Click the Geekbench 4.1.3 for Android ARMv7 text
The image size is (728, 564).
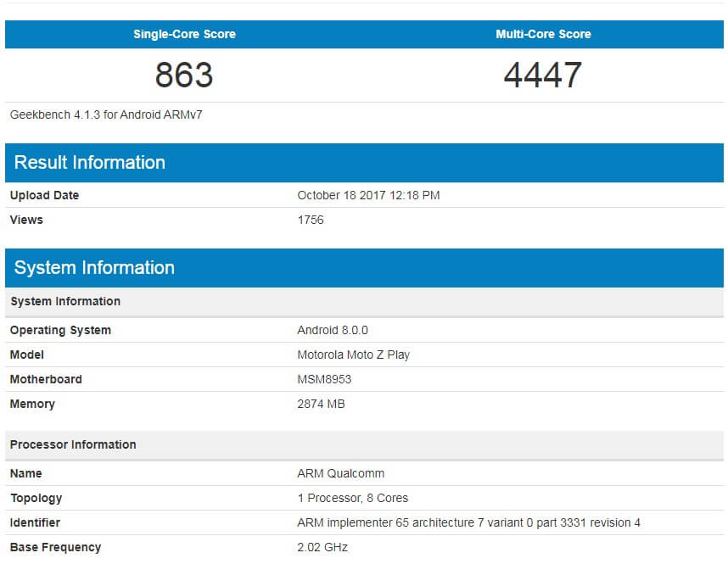[106, 114]
